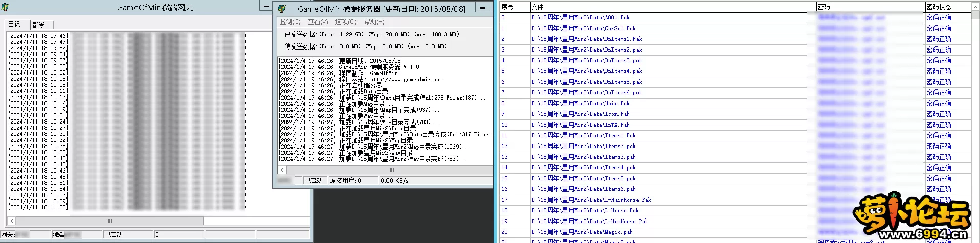Click 已启动 in server status bar
The width and height of the screenshot is (980, 243).
(x=314, y=180)
